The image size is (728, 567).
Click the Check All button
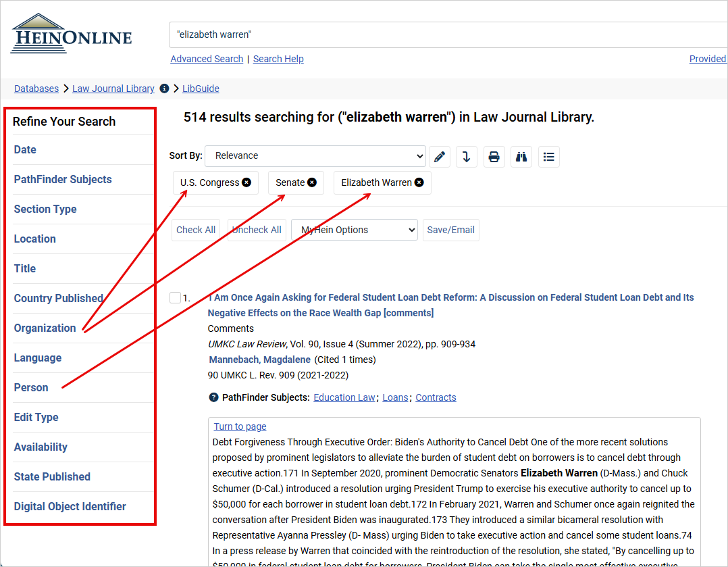click(x=196, y=230)
